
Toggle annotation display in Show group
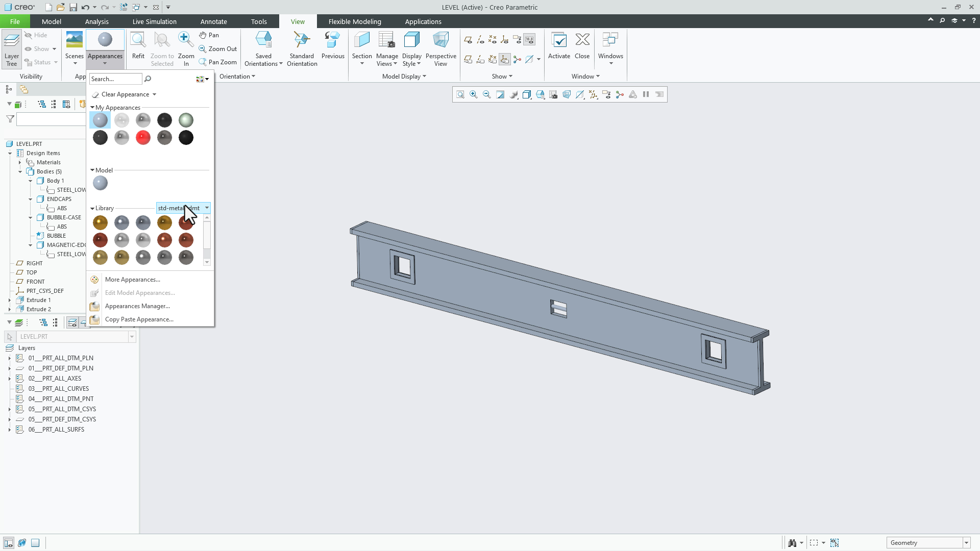517,39
